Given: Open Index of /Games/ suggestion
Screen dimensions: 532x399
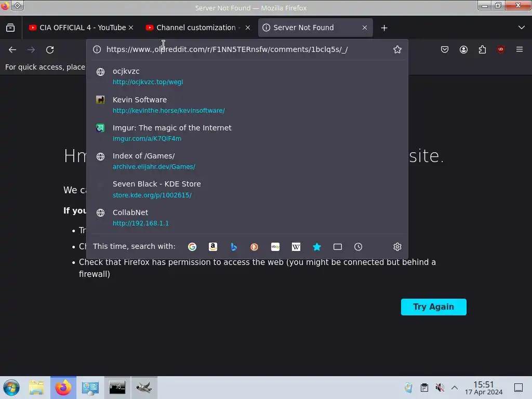Looking at the screenshot, I should point(247,161).
